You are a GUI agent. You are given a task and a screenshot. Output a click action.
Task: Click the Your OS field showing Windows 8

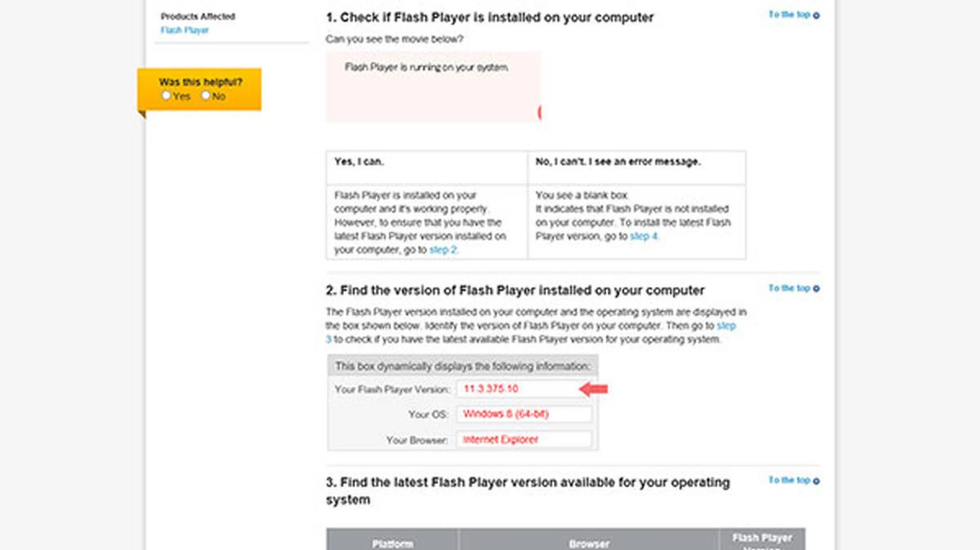(524, 414)
